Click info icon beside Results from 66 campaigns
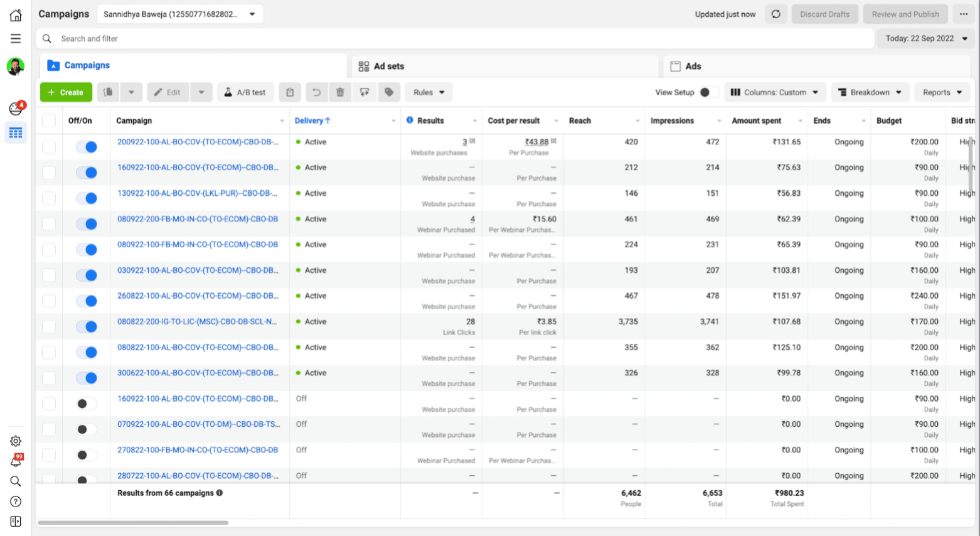 [x=220, y=493]
